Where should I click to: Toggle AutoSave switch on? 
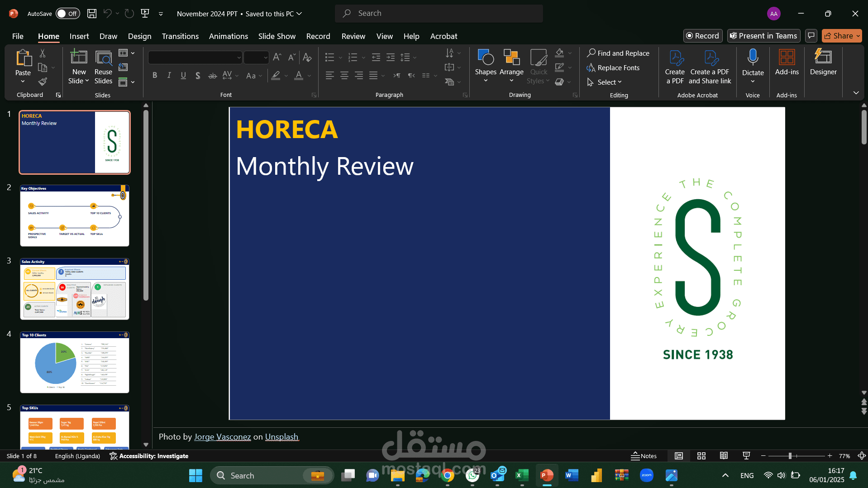pos(67,14)
